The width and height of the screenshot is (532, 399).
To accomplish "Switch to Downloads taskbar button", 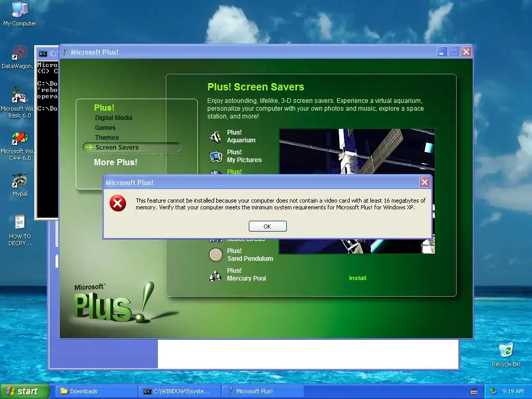I will coord(96,391).
